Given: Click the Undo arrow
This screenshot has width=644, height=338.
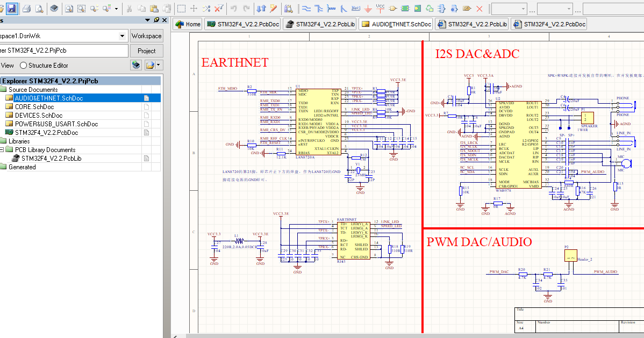Looking at the screenshot, I should click(x=234, y=8).
